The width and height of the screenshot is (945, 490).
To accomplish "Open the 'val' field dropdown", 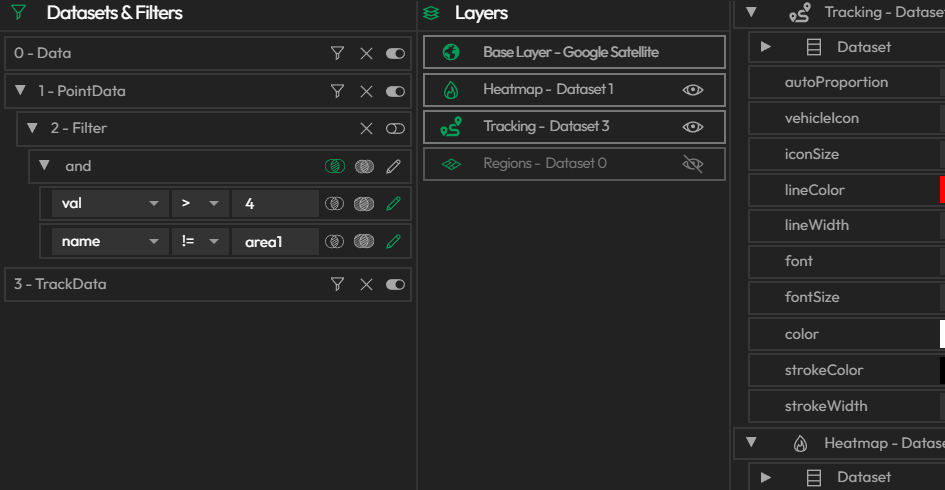I will click(x=110, y=204).
